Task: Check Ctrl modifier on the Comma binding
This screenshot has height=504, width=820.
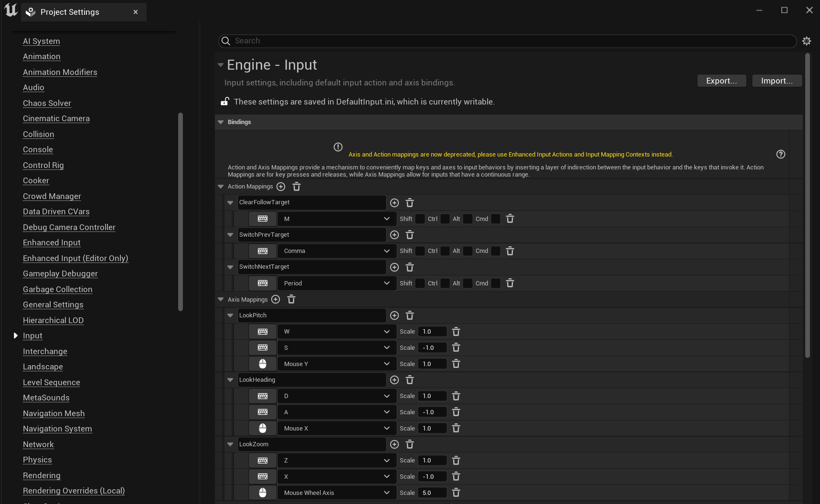Action: point(445,251)
